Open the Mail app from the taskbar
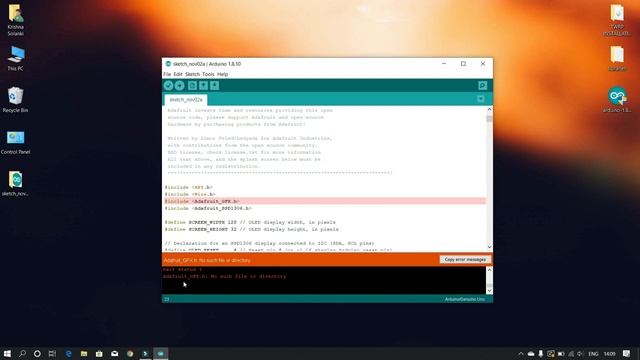Image resolution: width=640 pixels, height=360 pixels. [115, 353]
